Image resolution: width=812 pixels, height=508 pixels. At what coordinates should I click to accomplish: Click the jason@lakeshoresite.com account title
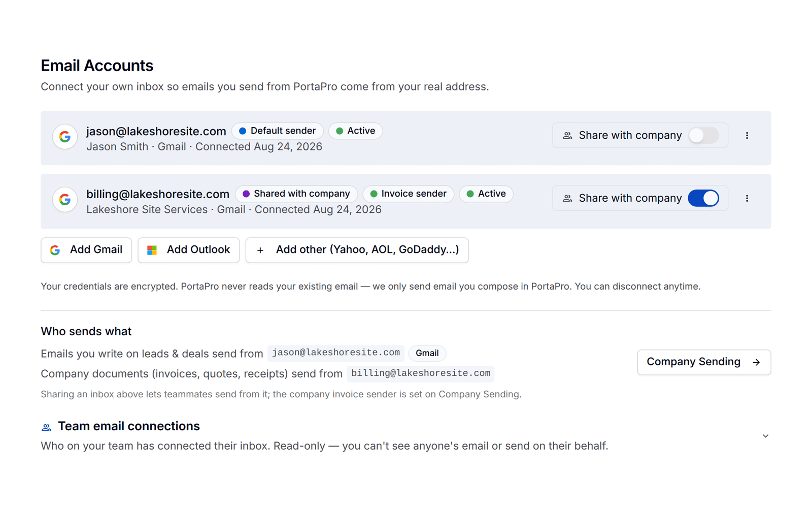pos(156,131)
